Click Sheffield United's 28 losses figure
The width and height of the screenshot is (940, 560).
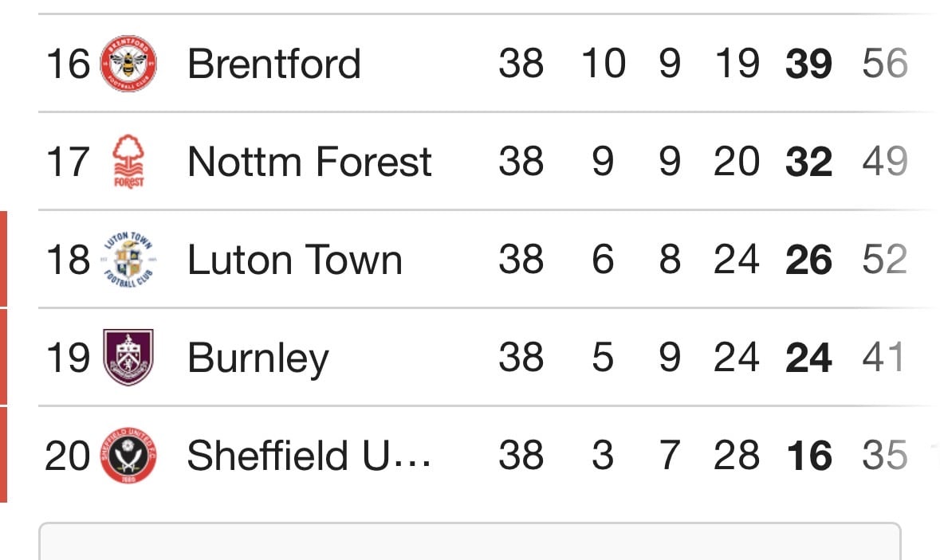pos(737,455)
